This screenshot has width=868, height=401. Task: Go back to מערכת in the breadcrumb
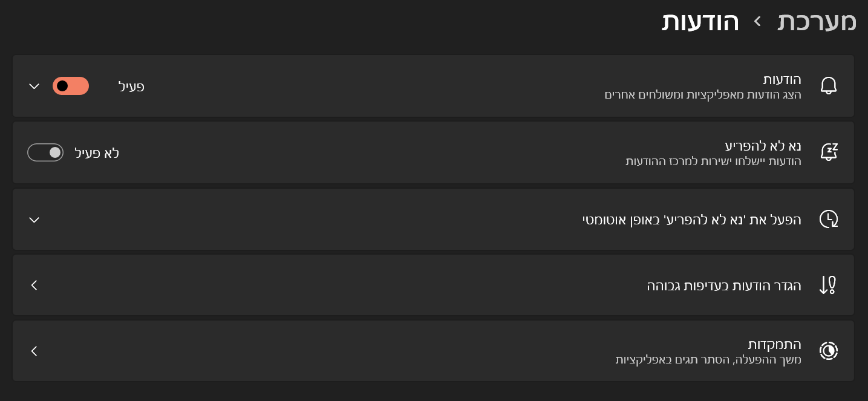point(817,22)
